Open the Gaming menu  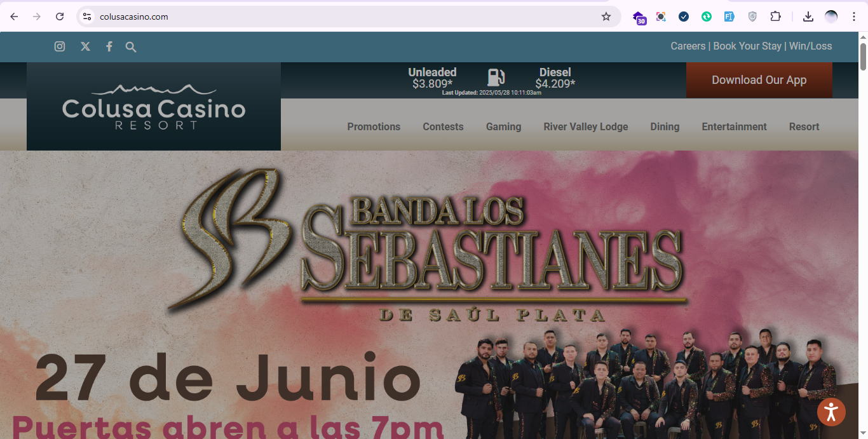coord(503,126)
